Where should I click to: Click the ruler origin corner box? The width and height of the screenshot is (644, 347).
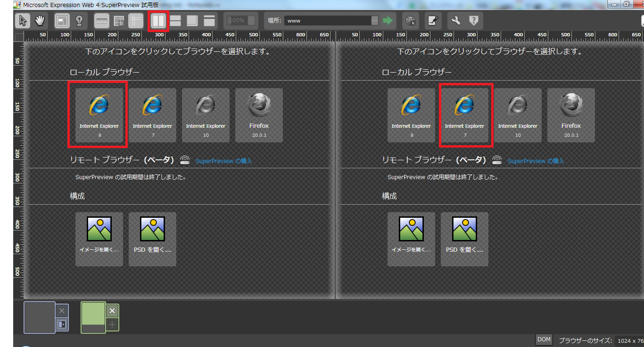tap(19, 37)
